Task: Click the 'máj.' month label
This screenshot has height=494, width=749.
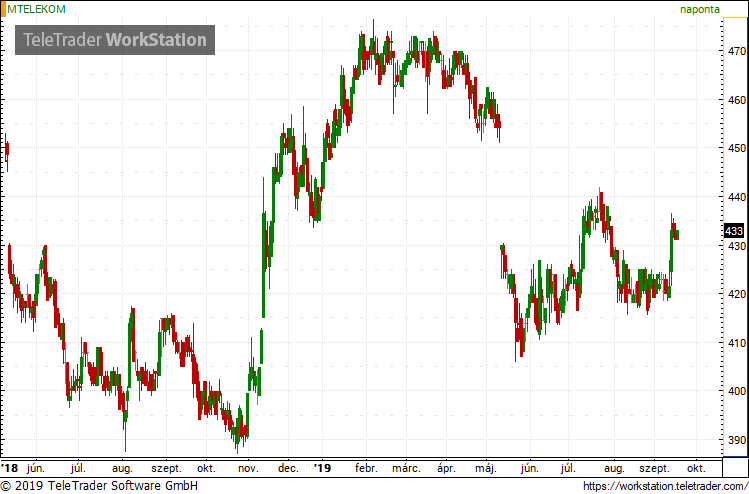Action: (487, 468)
